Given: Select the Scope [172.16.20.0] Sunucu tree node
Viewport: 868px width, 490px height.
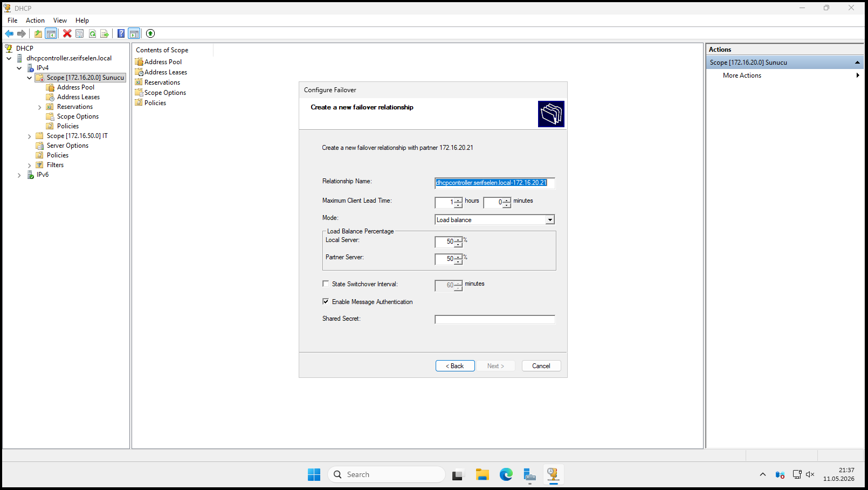Looking at the screenshot, I should [x=85, y=78].
